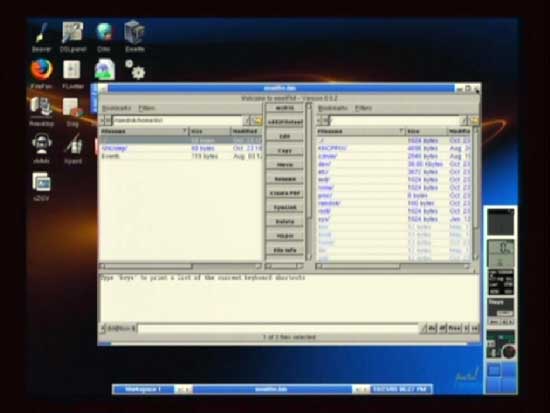This screenshot has height=413, width=550.
Task: Run the 'free' command button
Action: [454, 328]
